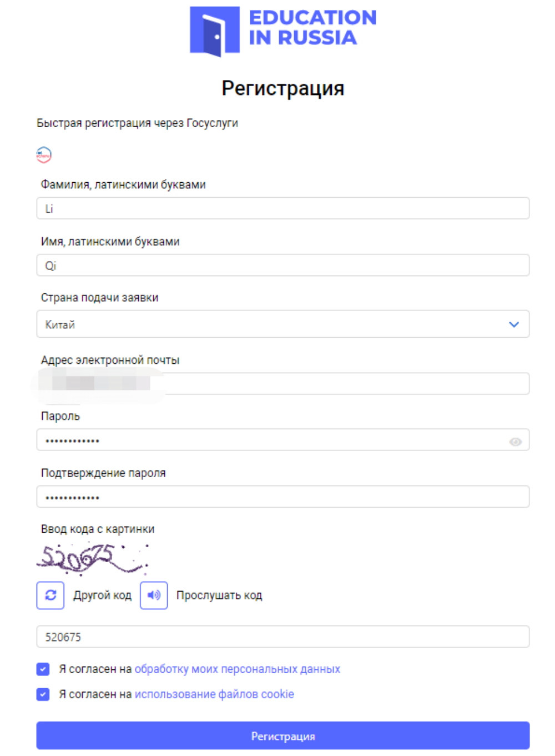
Task: Focus the password confirmation field
Action: (283, 497)
